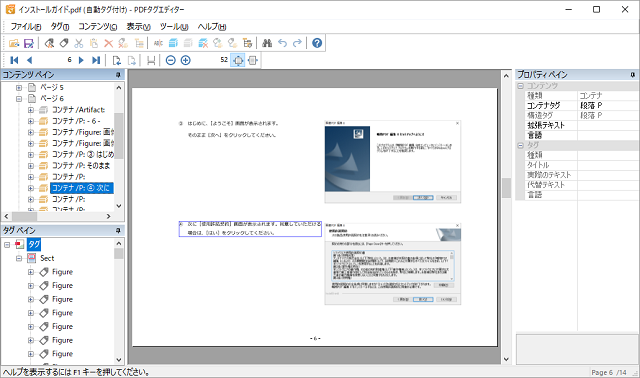The width and height of the screenshot is (640, 378).
Task: Select the コンテナ /P: そのまま item
Action: click(81, 166)
